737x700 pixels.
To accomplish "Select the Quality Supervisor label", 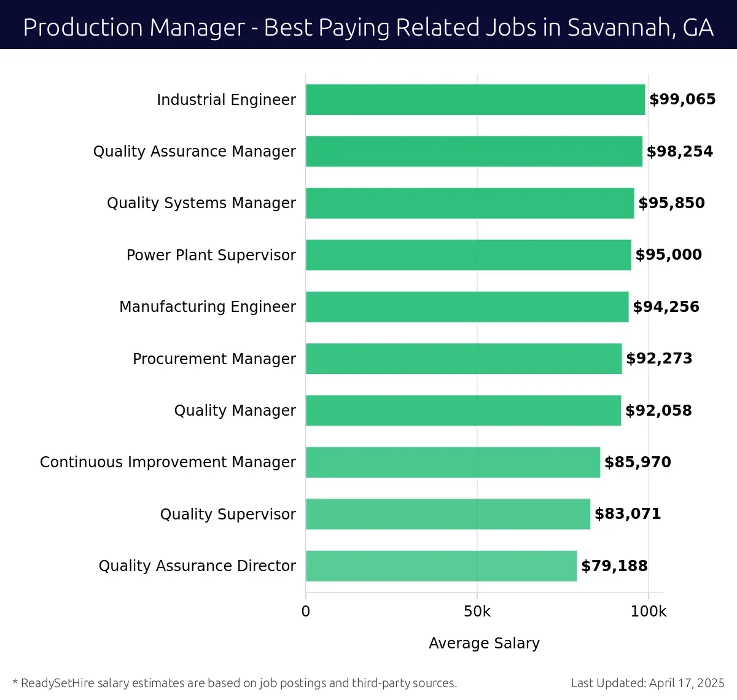I will [228, 514].
